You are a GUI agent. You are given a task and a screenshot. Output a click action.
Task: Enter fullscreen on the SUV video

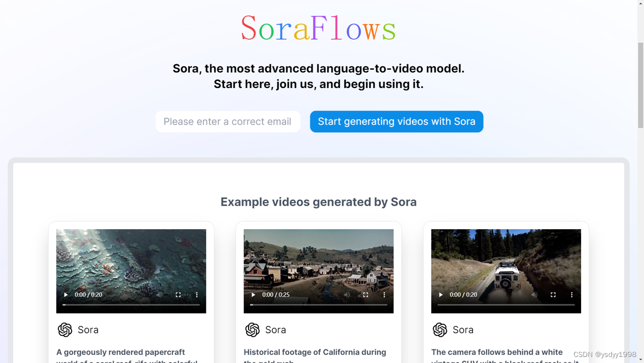coord(553,295)
